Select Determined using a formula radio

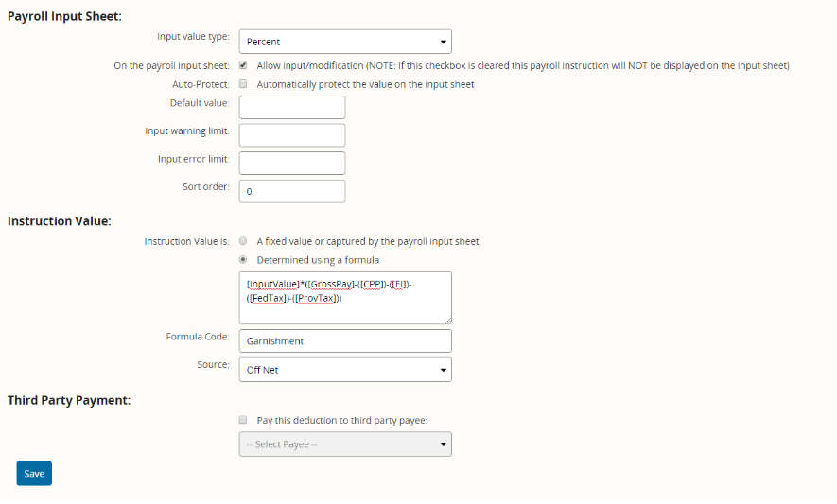pyautogui.click(x=243, y=260)
